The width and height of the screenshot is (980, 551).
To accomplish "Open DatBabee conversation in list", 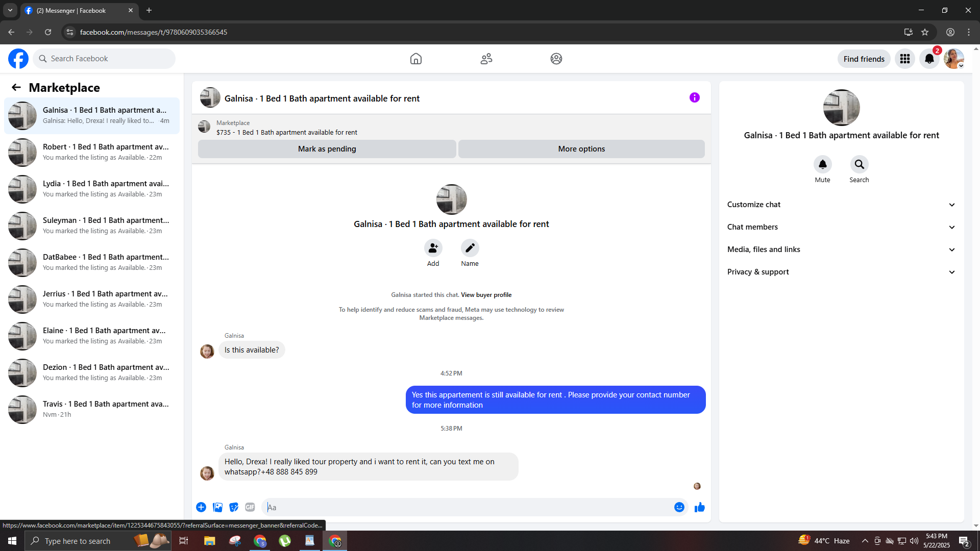I will point(92,263).
